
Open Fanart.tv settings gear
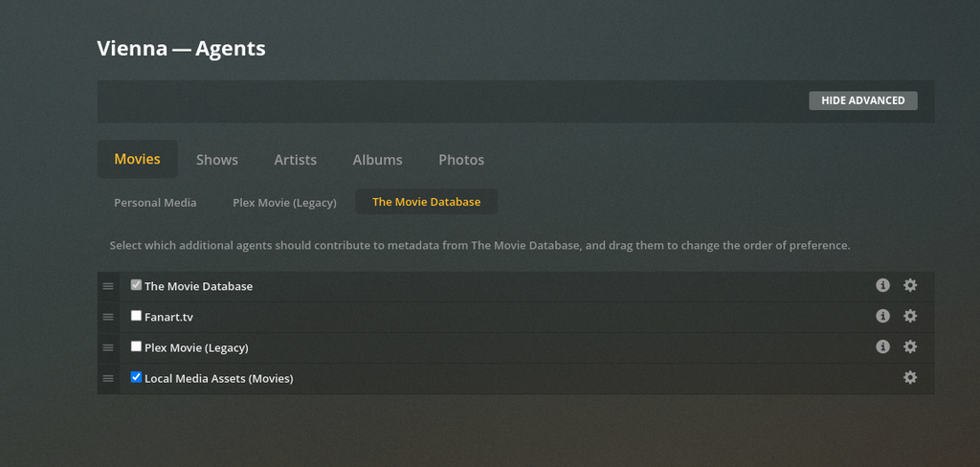(x=910, y=316)
